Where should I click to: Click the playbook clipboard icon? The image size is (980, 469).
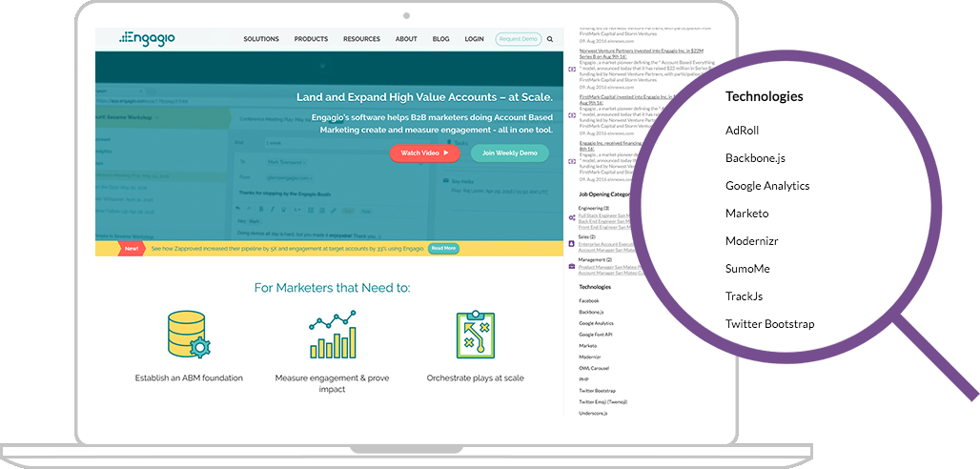tap(476, 335)
